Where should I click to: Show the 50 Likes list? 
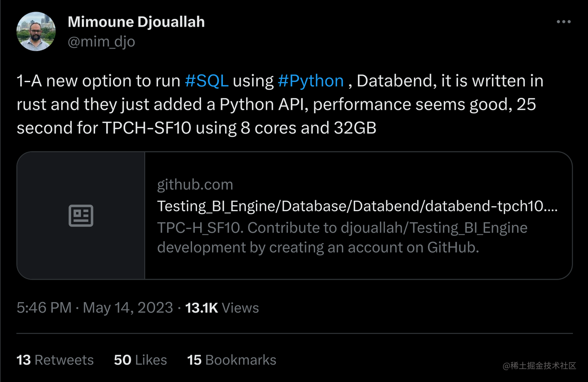(140, 360)
